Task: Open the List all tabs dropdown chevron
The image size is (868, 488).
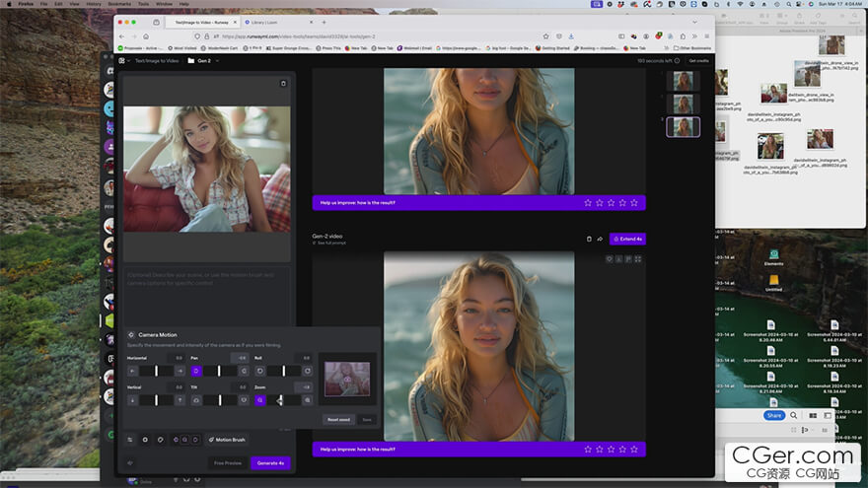Action: (x=694, y=23)
